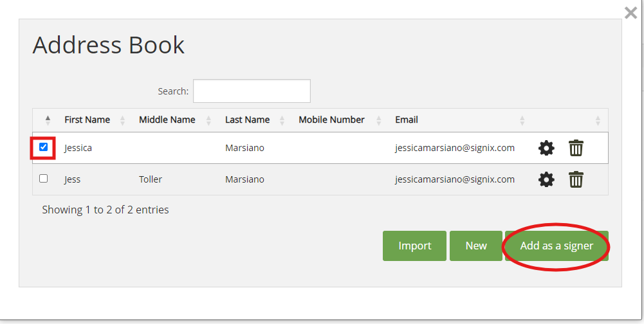Sort by Mobile Number column
The height and width of the screenshot is (324, 644).
[331, 120]
